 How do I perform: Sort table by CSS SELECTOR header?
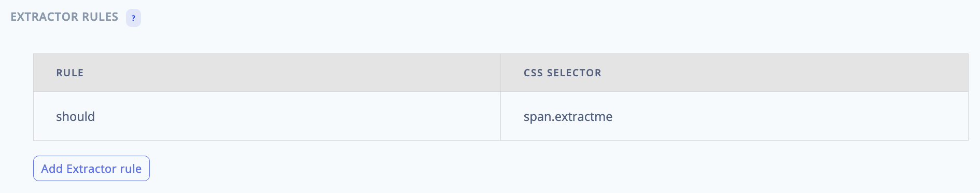pyautogui.click(x=563, y=73)
